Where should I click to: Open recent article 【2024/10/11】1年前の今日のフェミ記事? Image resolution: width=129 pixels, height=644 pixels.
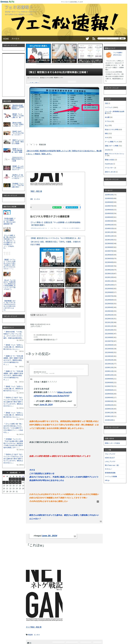[x=18, y=159]
